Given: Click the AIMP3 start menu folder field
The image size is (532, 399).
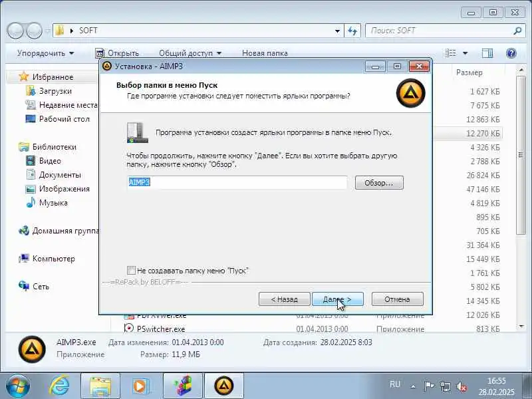Looking at the screenshot, I should point(237,182).
